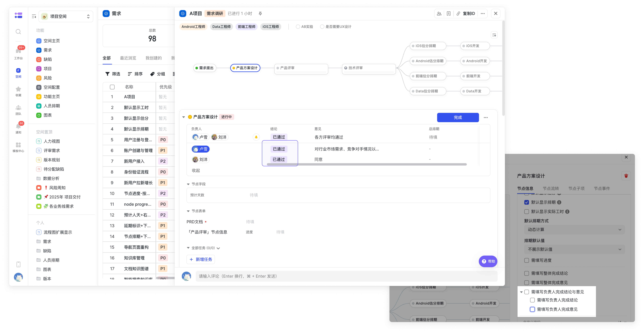Image resolution: width=644 pixels, height=333 pixels.
Task: Click the 筛选 filter funnel
Action: (x=113, y=74)
